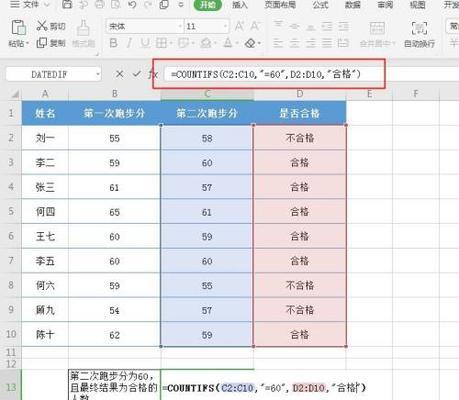This screenshot has width=459, height=400.
Task: Expand the 文件 menu arrow
Action: tap(47, 5)
